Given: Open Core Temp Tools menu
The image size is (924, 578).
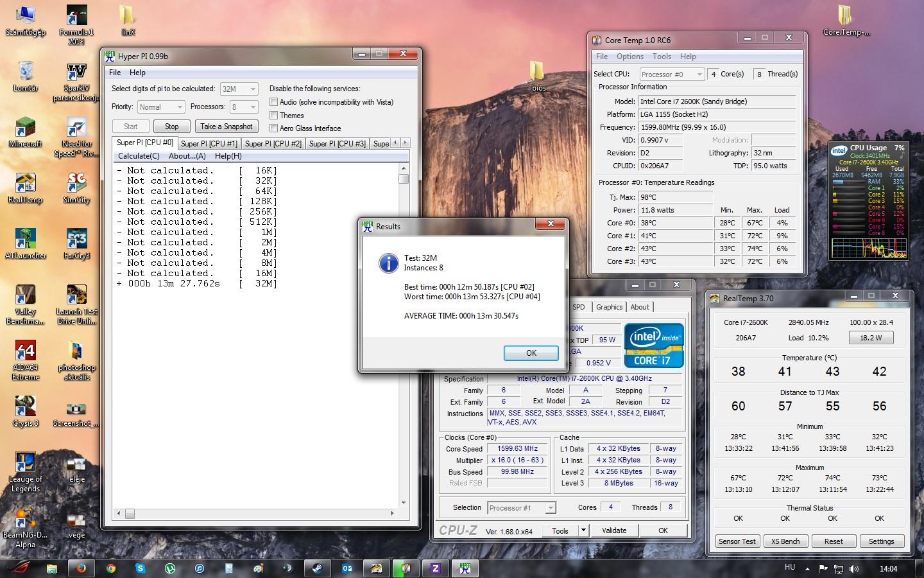Looking at the screenshot, I should coord(662,57).
